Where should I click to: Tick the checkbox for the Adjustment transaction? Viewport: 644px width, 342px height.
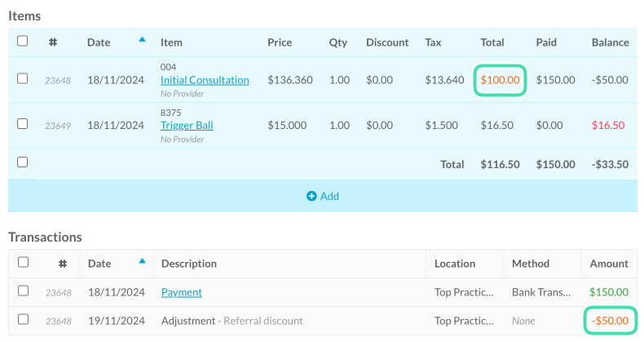(x=24, y=319)
